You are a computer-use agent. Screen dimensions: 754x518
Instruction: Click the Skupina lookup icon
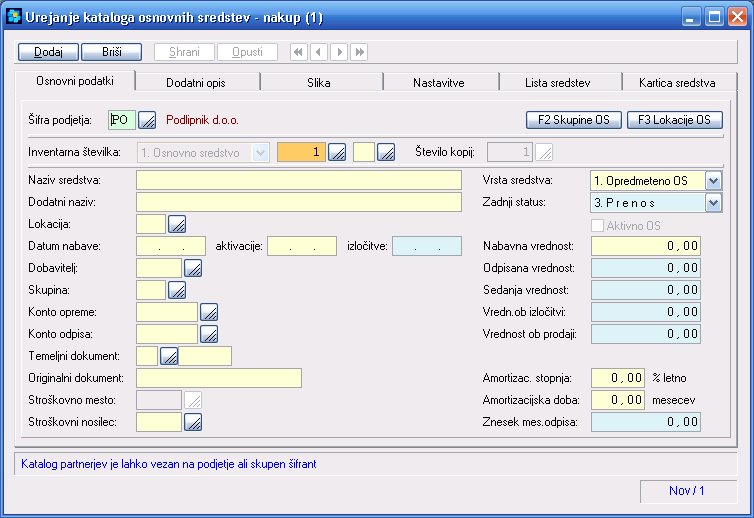pos(177,290)
